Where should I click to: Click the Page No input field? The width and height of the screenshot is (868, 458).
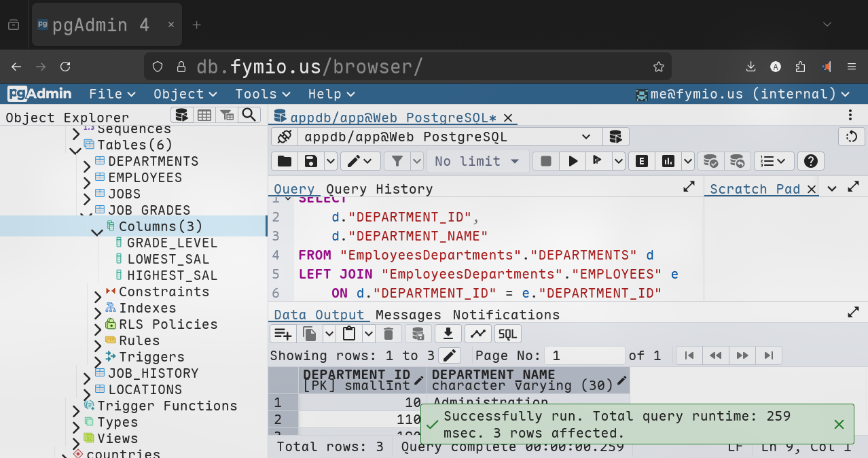click(585, 355)
